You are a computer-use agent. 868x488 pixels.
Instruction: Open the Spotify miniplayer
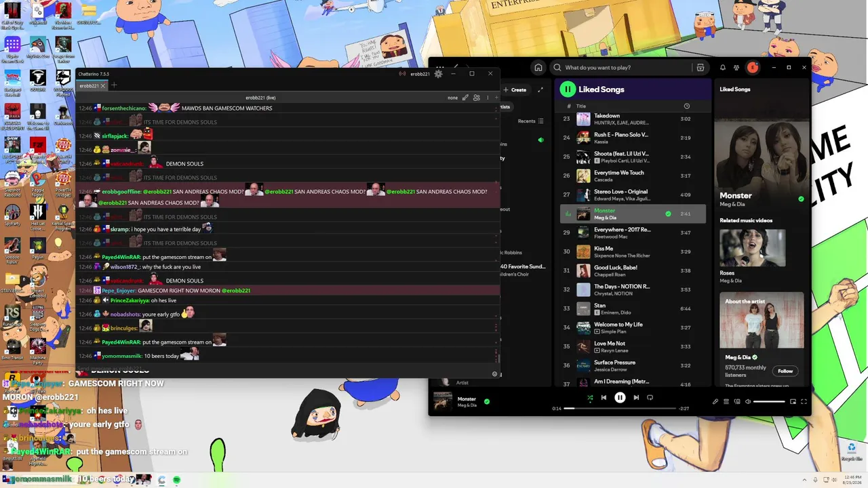793,402
